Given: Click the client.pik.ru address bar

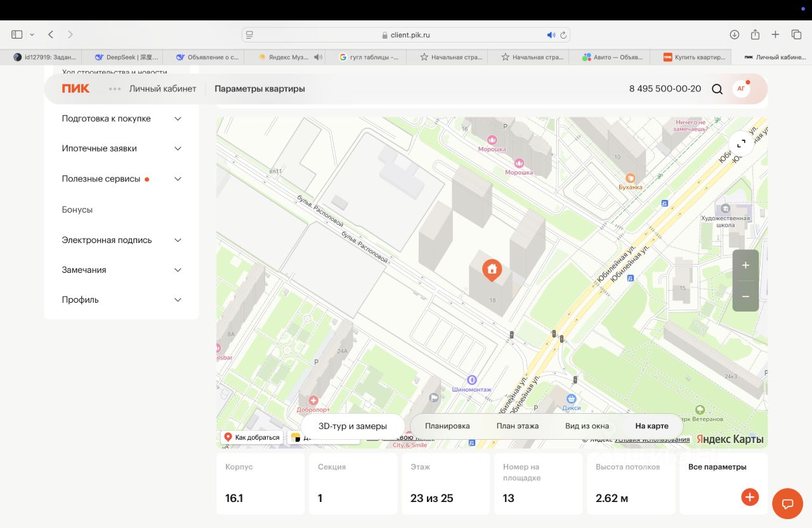Looking at the screenshot, I should tap(406, 35).
